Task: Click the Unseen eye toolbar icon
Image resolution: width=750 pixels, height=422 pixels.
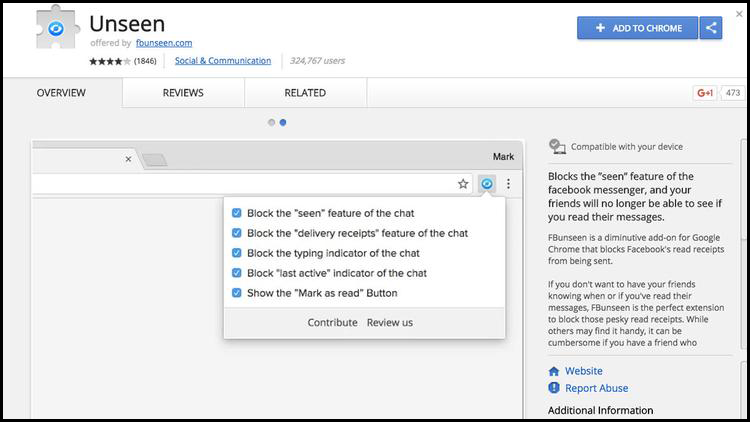Action: 487,184
